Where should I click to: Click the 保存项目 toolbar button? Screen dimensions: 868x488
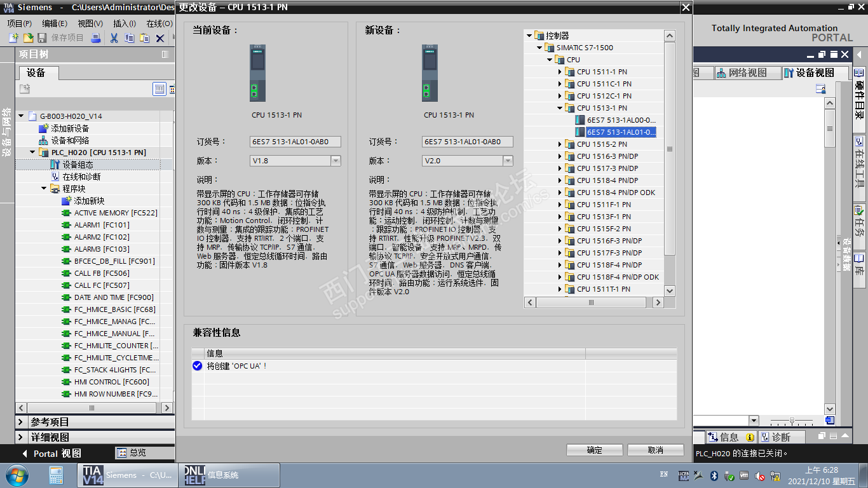60,38
